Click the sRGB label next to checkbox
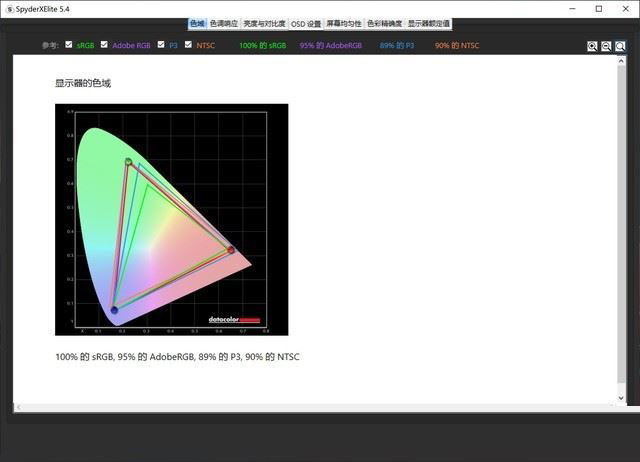Viewport: 640px width, 462px height. pos(85,45)
